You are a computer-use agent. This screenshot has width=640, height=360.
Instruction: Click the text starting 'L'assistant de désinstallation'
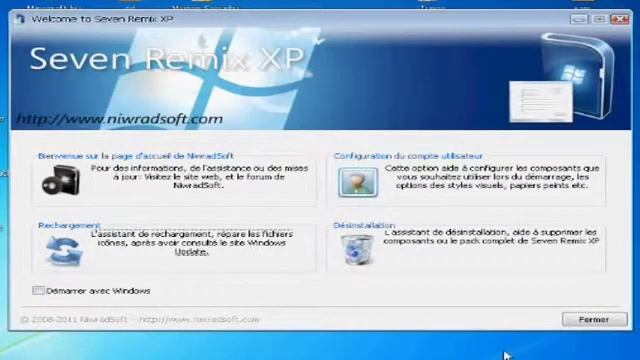point(491,237)
